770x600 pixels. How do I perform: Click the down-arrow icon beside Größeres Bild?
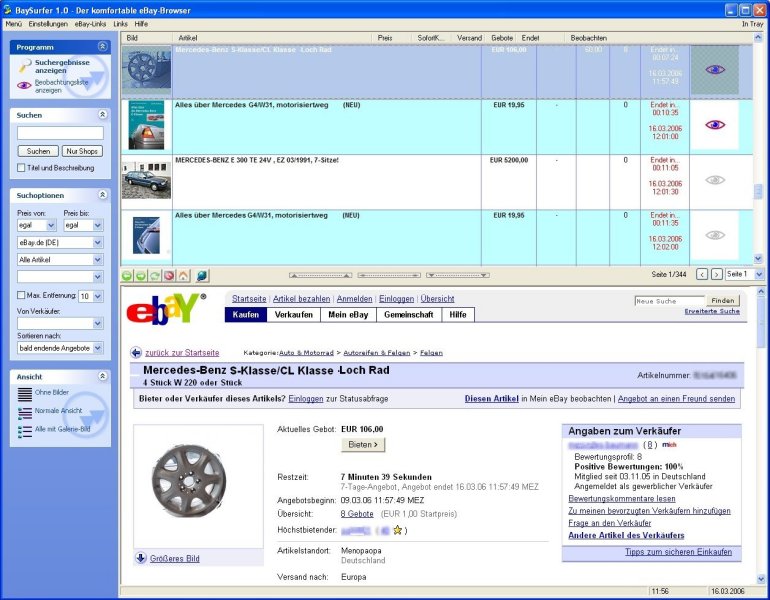[x=141, y=558]
